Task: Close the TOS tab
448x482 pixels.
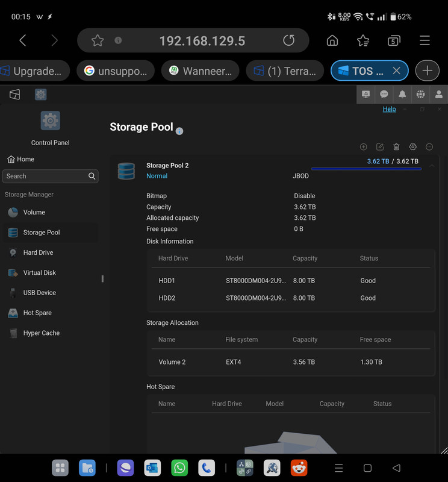Action: click(x=396, y=70)
